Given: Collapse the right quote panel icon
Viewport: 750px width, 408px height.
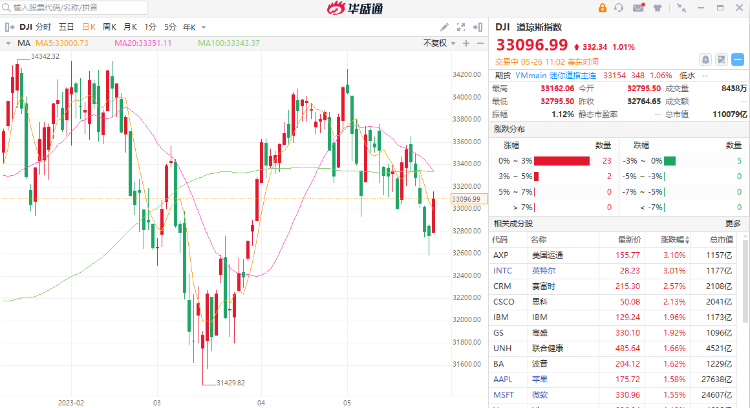Looking at the screenshot, I should pos(477,27).
